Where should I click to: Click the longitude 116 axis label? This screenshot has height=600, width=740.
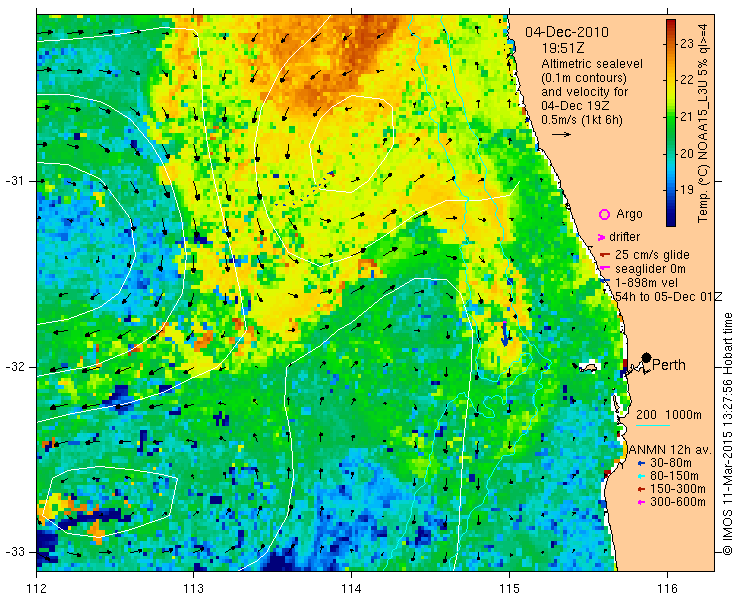click(x=667, y=588)
